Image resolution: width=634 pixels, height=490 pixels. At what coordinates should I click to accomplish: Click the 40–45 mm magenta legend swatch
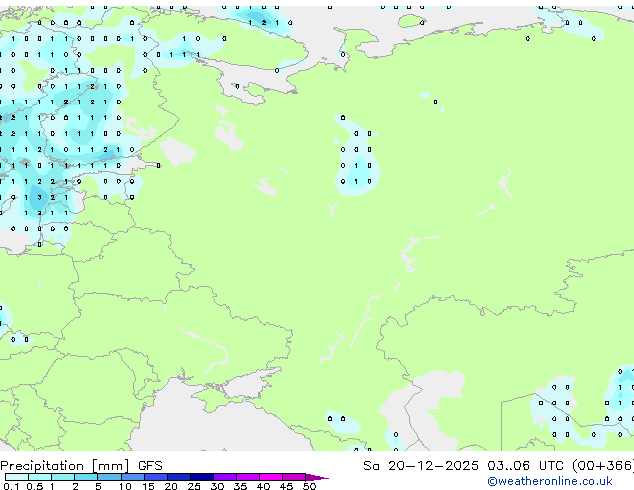coord(271,477)
